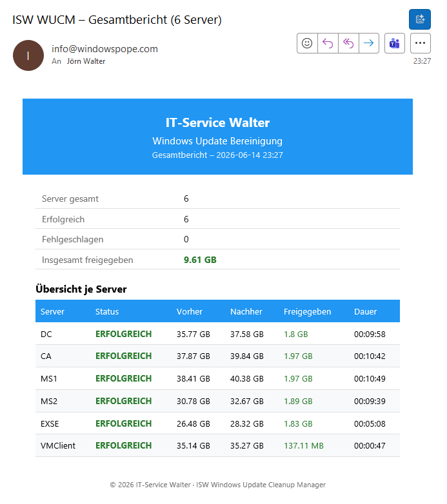Click recipient name Jörn Walter

[x=86, y=61]
